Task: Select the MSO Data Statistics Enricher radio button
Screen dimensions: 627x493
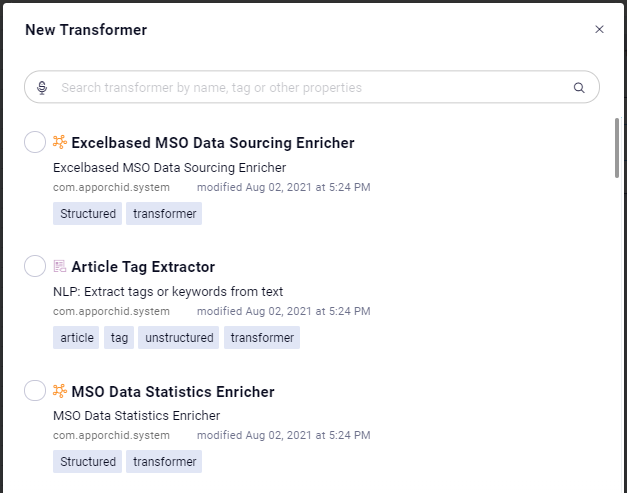Action: click(x=35, y=391)
